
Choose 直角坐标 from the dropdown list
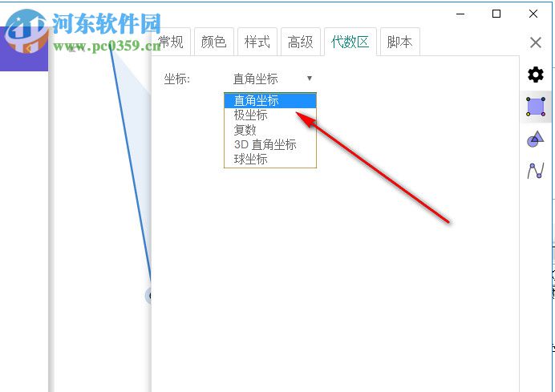[x=270, y=100]
